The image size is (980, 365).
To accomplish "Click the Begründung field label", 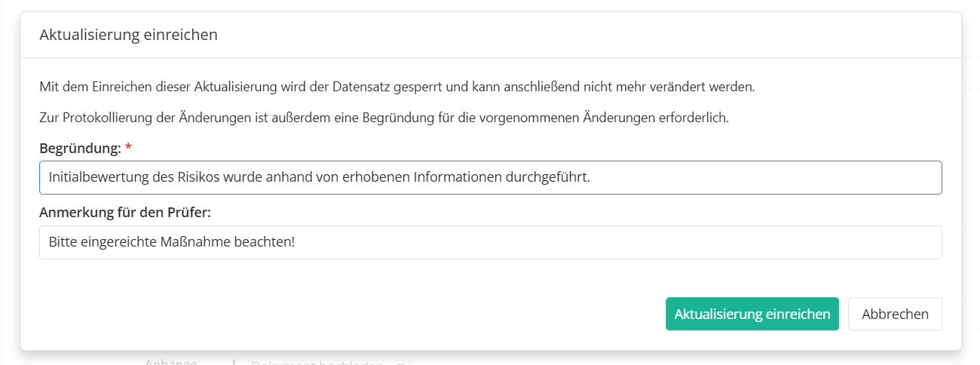I will 80,149.
